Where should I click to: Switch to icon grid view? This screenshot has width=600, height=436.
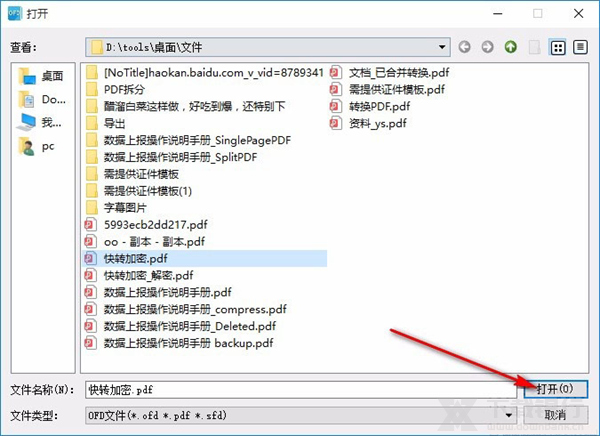[558, 47]
